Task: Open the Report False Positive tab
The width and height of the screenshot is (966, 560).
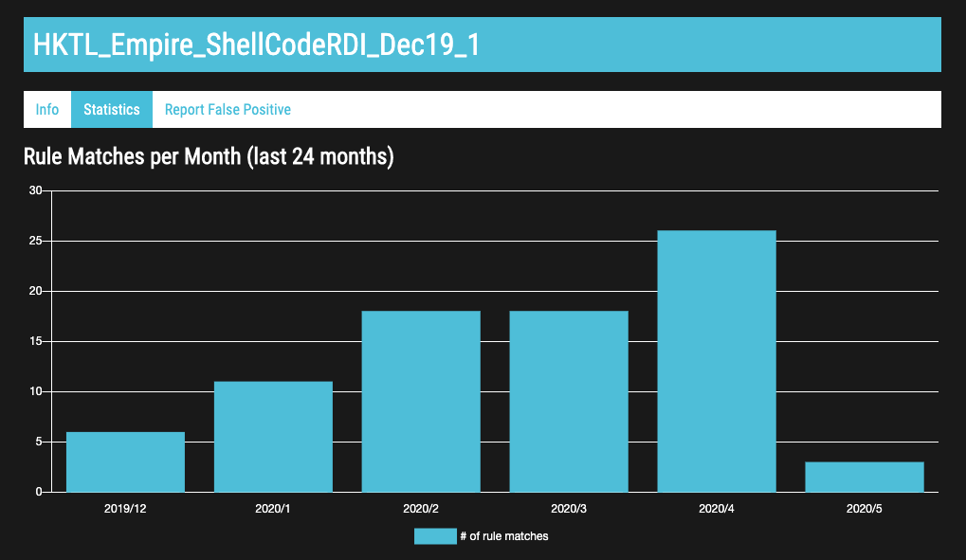Action: pyautogui.click(x=228, y=110)
